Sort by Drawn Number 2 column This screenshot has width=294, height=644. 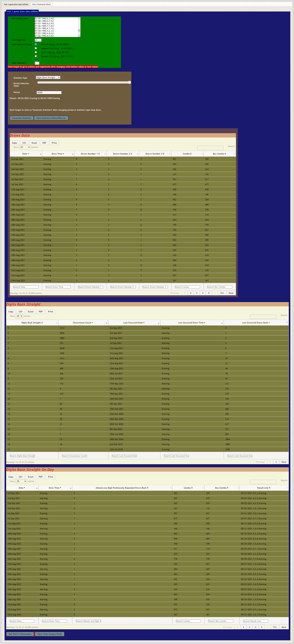coord(123,154)
